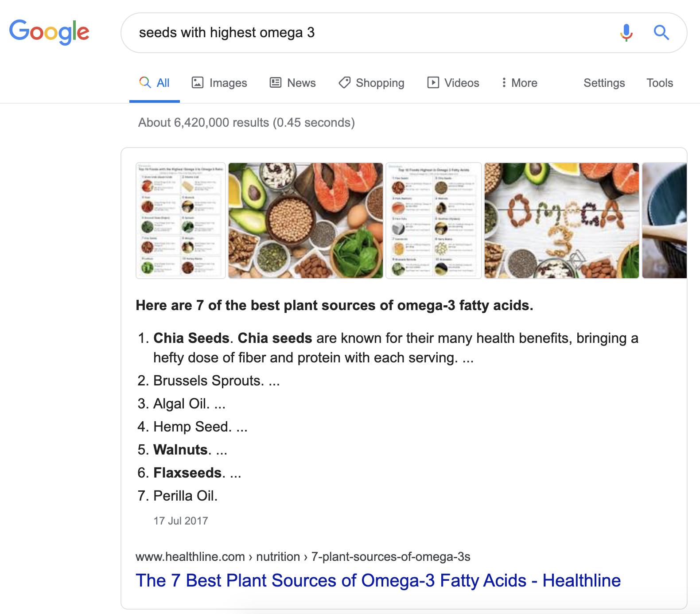
Task: Open the Tools menu
Action: [x=660, y=83]
